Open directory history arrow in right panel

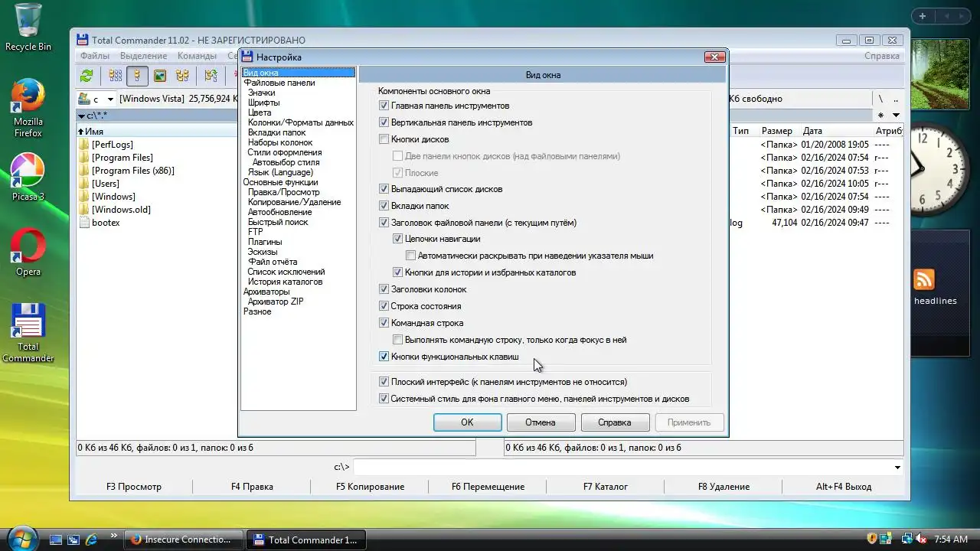pyautogui.click(x=896, y=116)
